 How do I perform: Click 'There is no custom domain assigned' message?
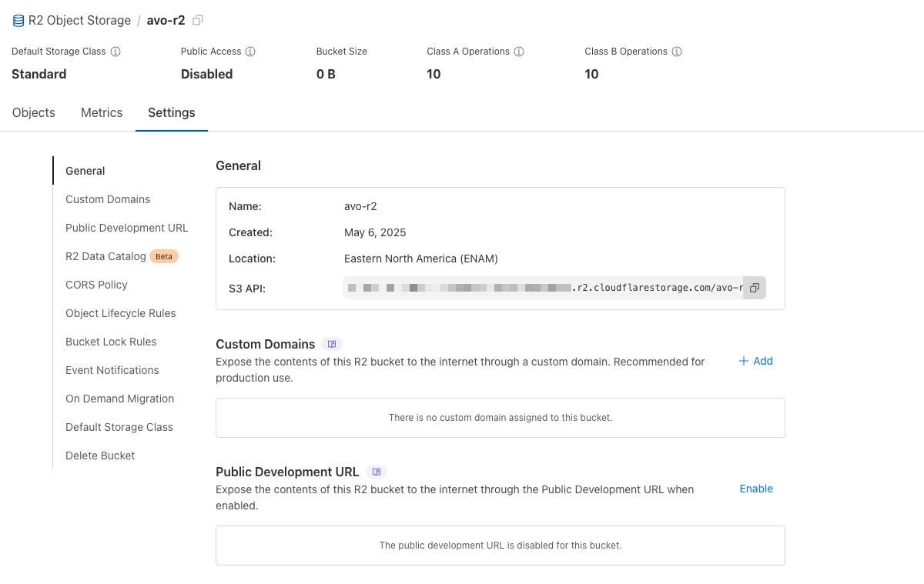click(x=500, y=418)
